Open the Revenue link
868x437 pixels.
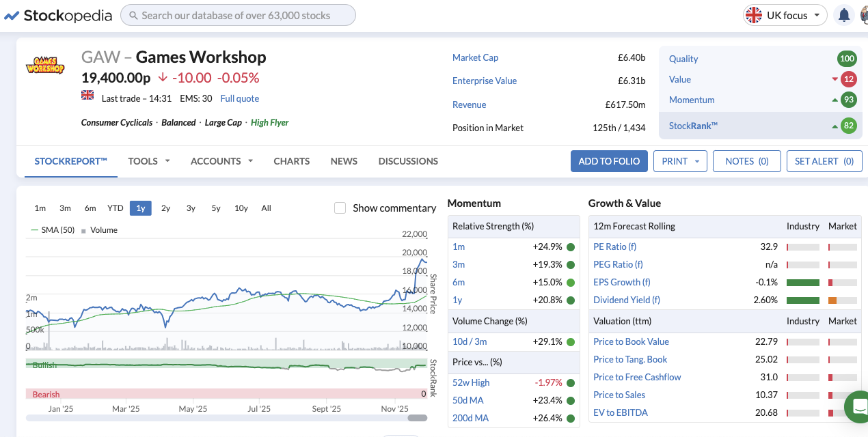[x=470, y=104]
